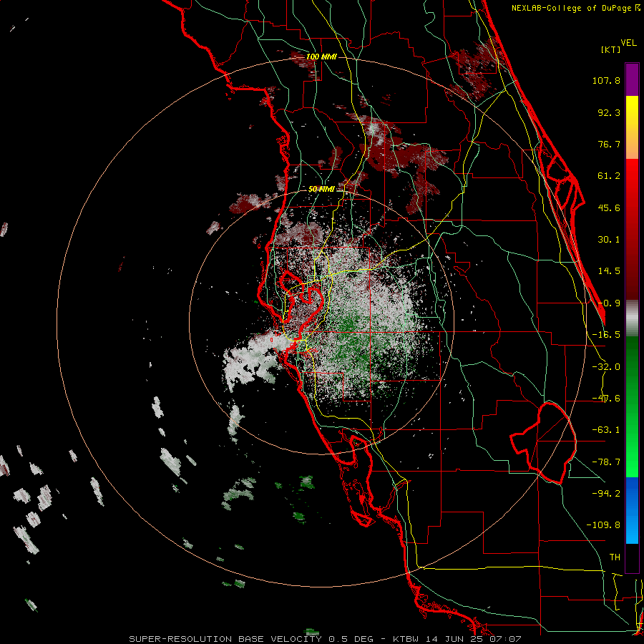Select the 30.1 velocity scale value

pyautogui.click(x=609, y=240)
